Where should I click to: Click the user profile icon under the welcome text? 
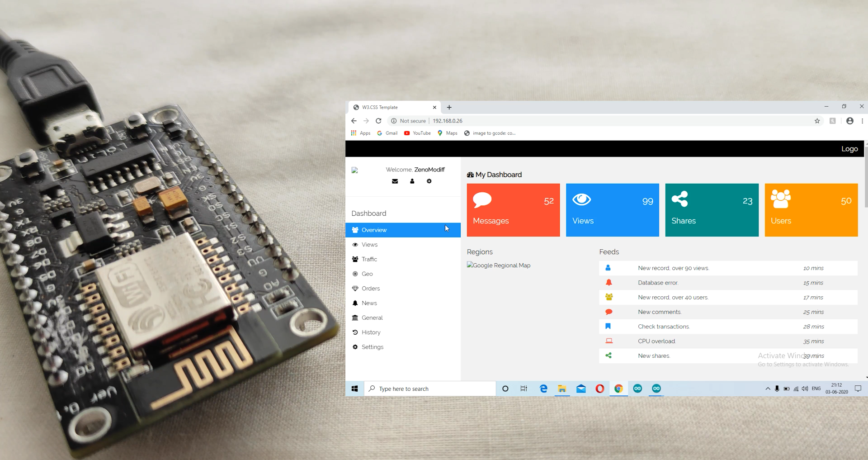pos(412,181)
